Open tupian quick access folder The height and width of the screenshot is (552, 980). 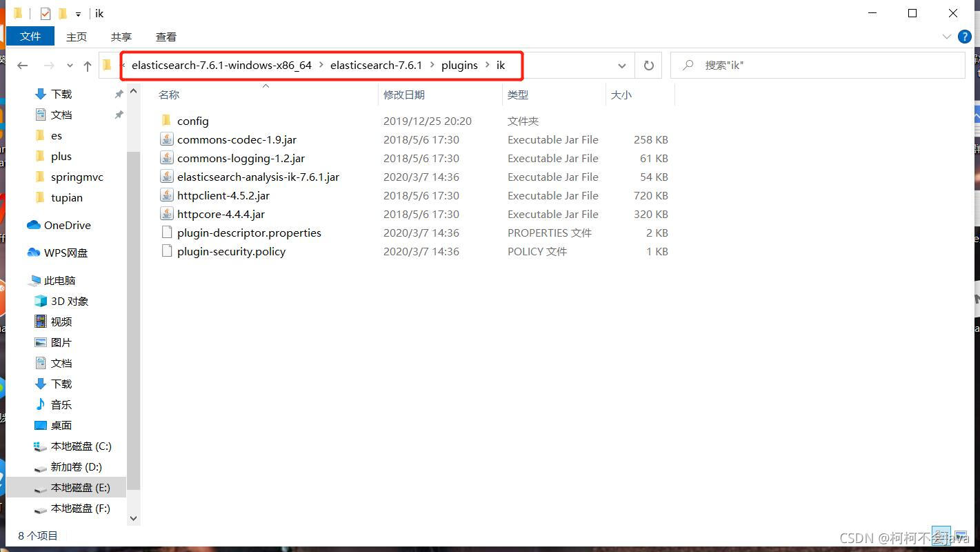[58, 197]
